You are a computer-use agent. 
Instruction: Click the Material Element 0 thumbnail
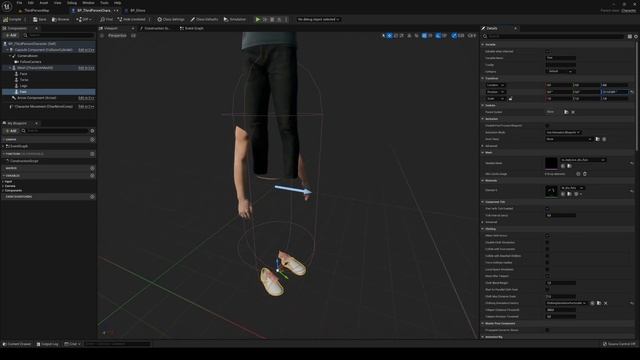(x=551, y=191)
